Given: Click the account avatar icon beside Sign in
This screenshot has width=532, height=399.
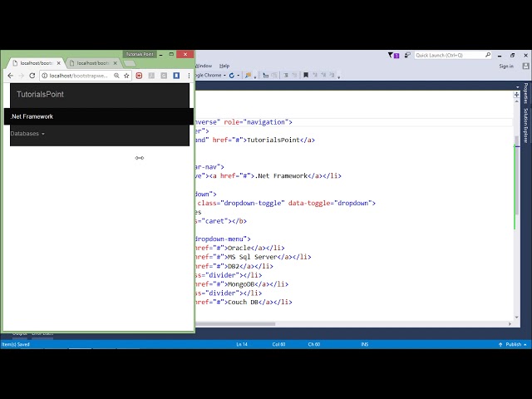Looking at the screenshot, I should (525, 66).
